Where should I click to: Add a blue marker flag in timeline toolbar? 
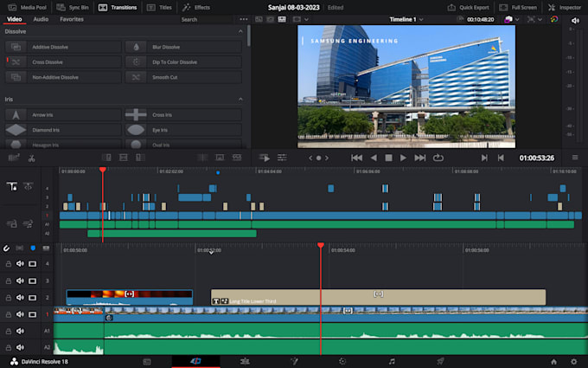click(x=33, y=249)
